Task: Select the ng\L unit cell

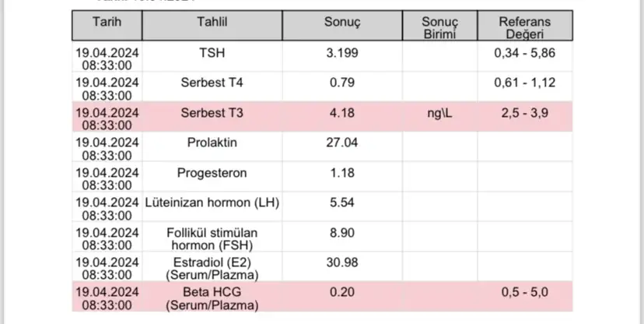Action: tap(440, 114)
